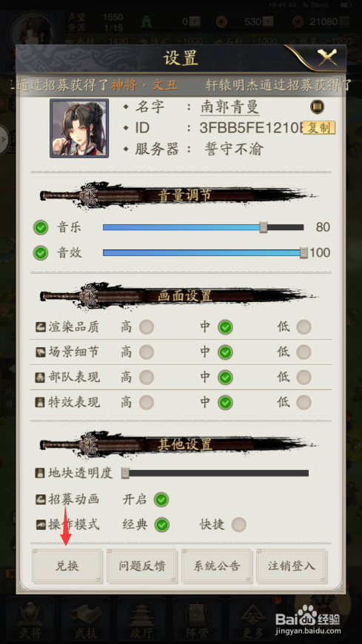Screen dimensions: 362x644
Task: Open the player avatar portrait
Action: 79,128
